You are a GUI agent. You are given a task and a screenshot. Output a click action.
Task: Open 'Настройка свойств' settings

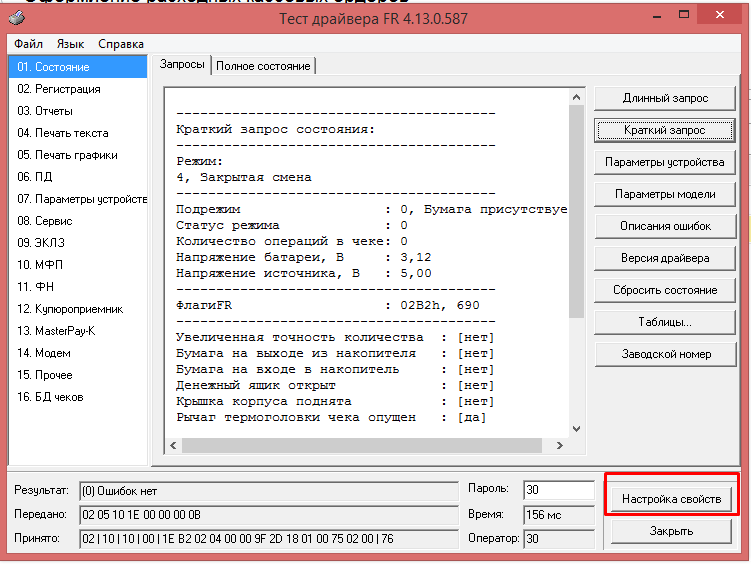(671, 498)
